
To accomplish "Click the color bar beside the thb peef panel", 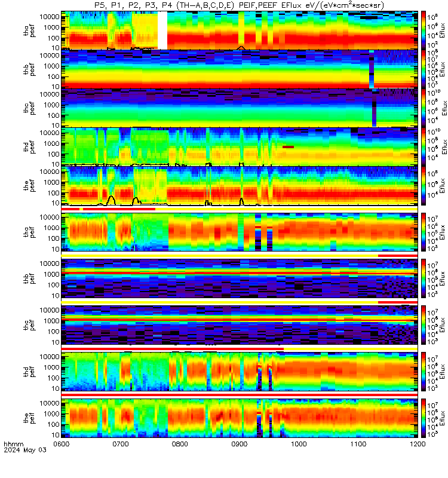I will click(x=424, y=69).
